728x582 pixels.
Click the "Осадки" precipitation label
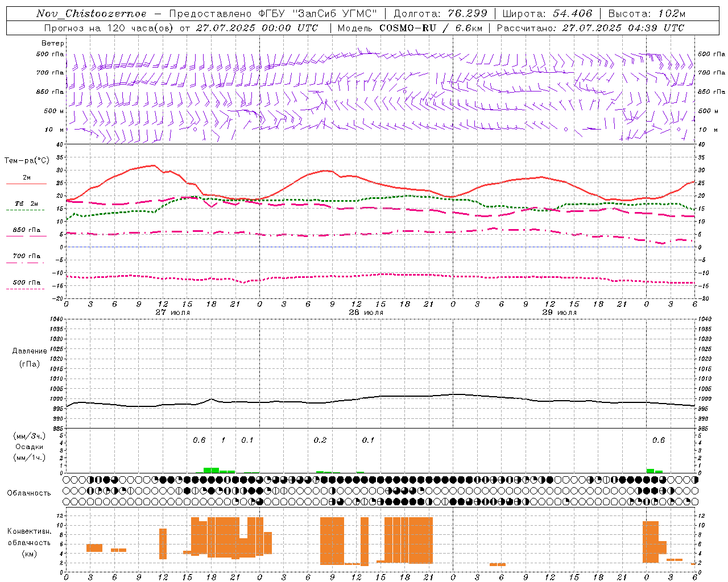coord(30,447)
